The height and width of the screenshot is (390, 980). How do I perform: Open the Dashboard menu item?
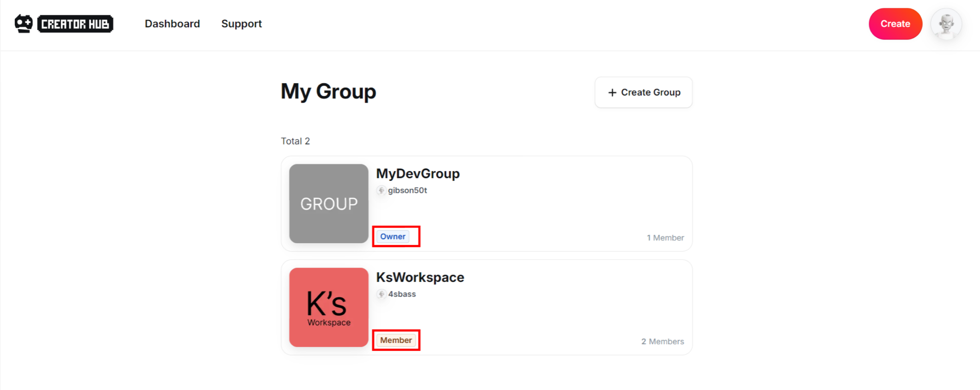point(172,24)
